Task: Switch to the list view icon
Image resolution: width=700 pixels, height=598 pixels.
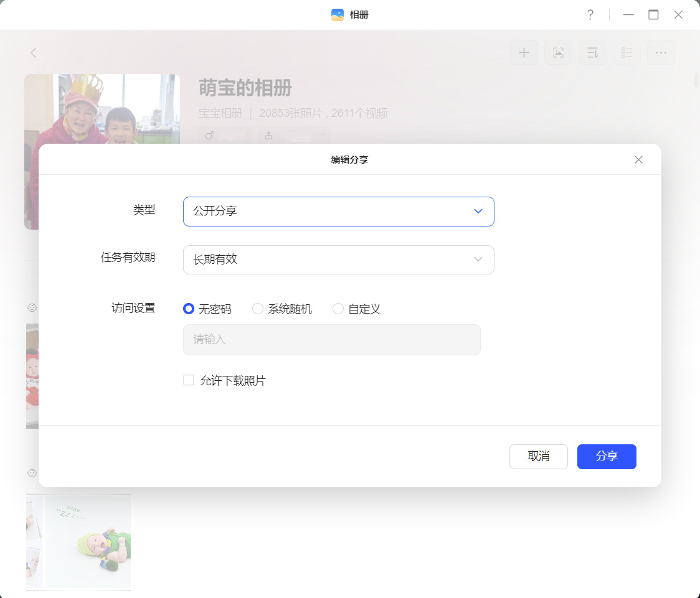Action: pyautogui.click(x=627, y=53)
